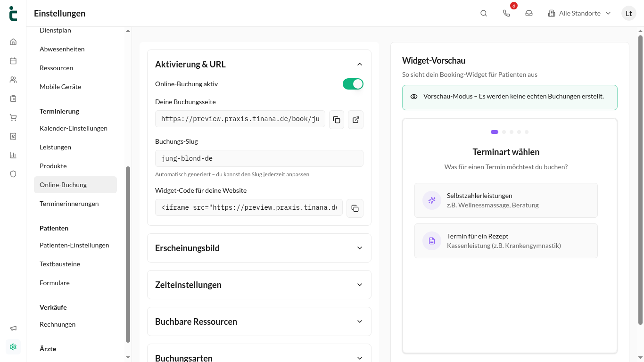Open Rechnungen menu item
Image resolution: width=644 pixels, height=362 pixels.
[75, 324]
